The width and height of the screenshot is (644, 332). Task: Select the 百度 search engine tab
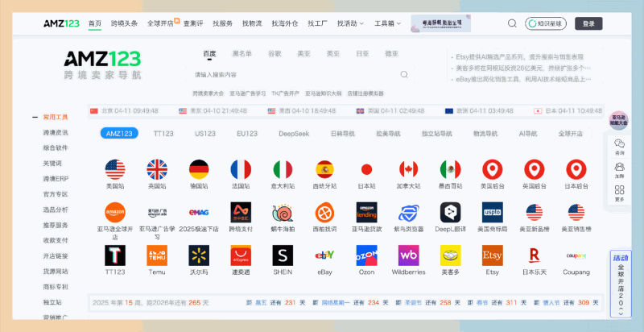209,53
